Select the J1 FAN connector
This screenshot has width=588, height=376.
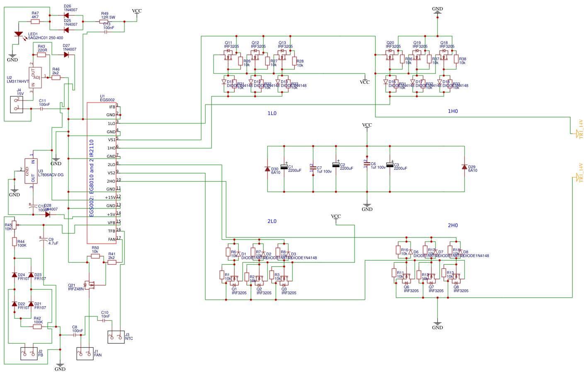pos(85,354)
